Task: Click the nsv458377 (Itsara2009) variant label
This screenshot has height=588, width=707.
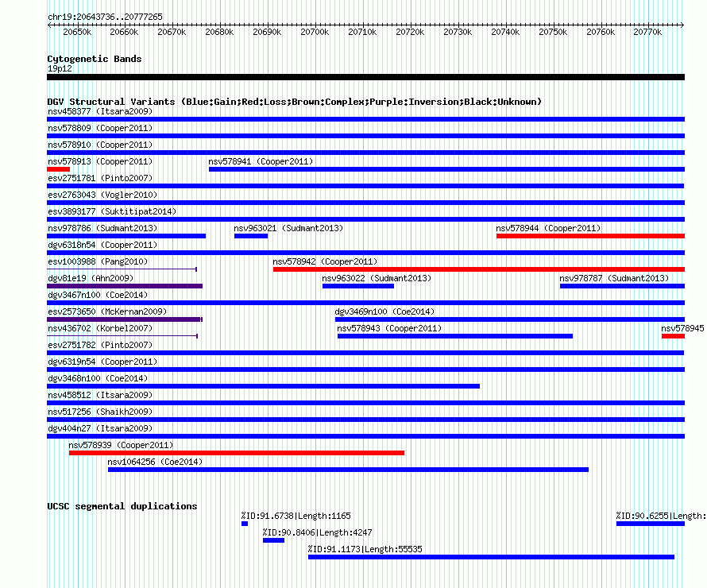Action: click(x=100, y=111)
